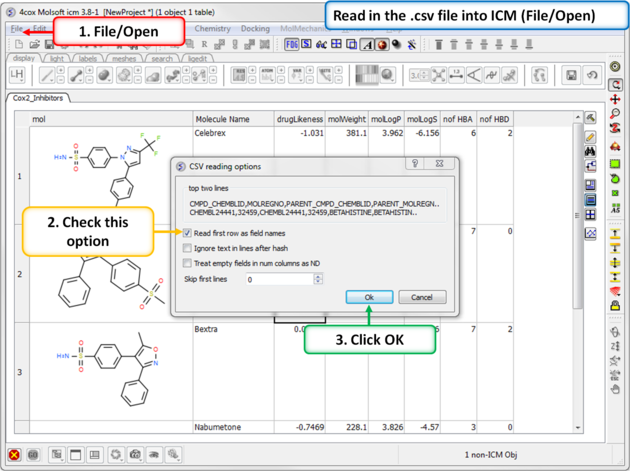Click the camera snapshot icon at bottom
This screenshot has height=471, width=630.
[x=135, y=455]
